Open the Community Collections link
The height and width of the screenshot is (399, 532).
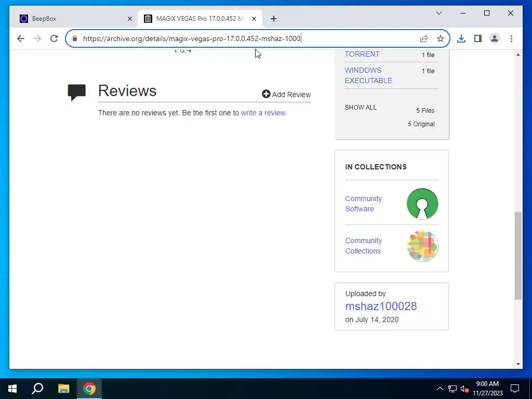click(363, 246)
